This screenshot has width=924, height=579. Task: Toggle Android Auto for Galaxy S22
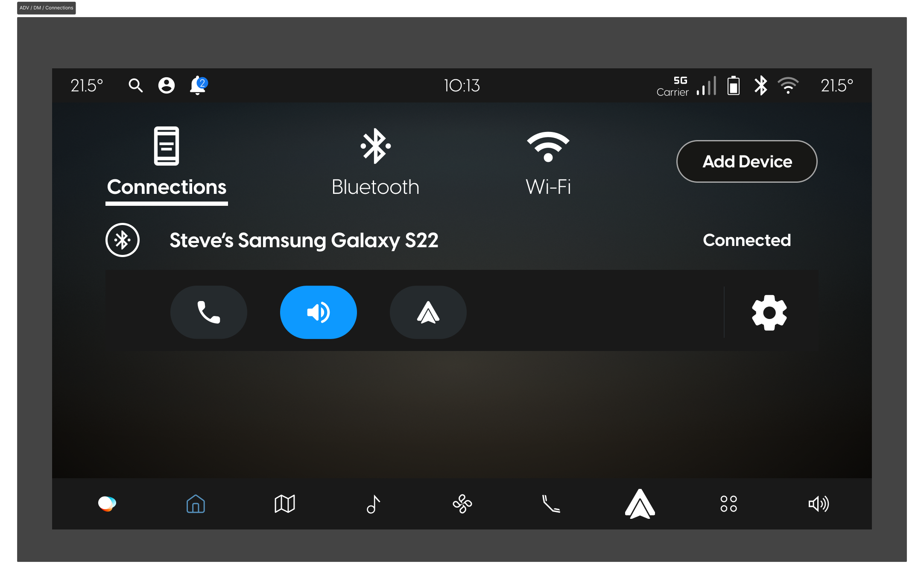pos(428,312)
